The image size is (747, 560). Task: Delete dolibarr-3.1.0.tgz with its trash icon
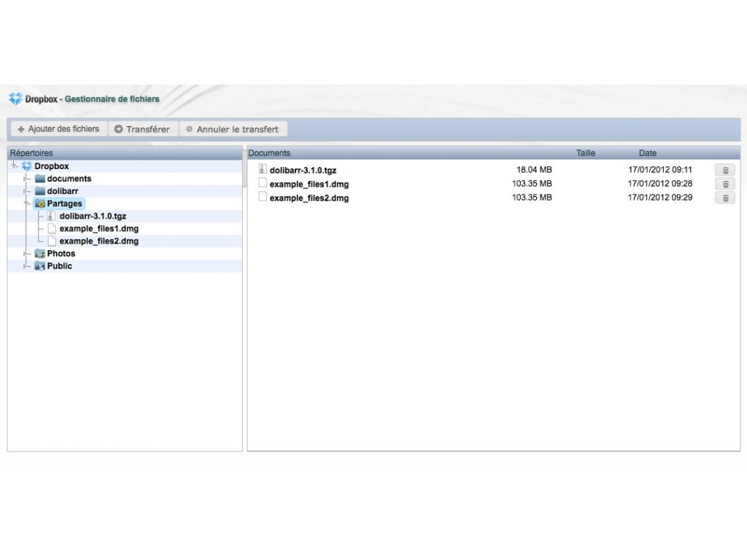pyautogui.click(x=725, y=170)
